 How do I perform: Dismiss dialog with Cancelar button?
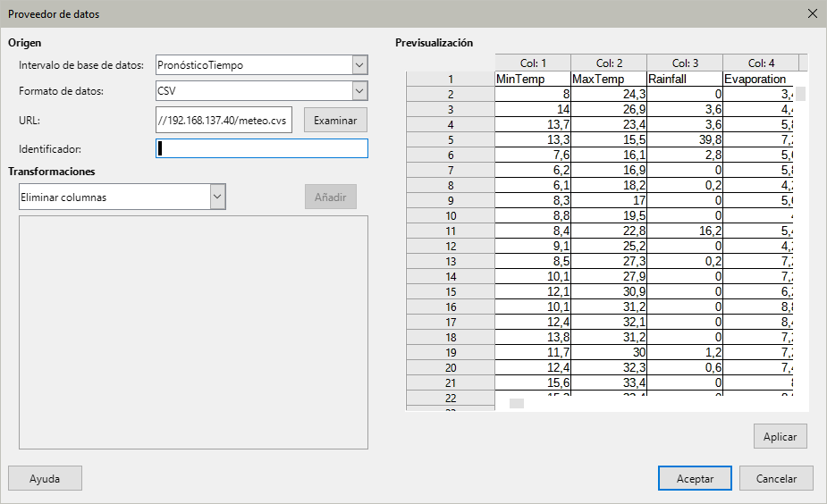pyautogui.click(x=776, y=478)
